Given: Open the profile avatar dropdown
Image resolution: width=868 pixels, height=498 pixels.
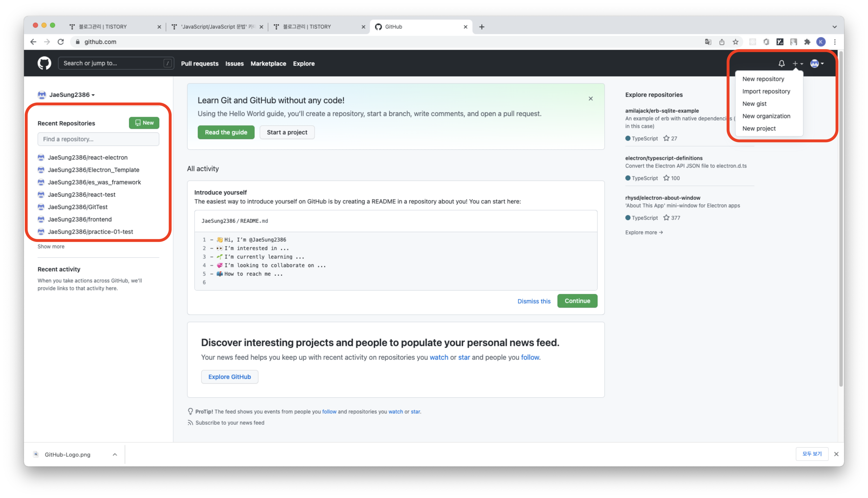Looking at the screenshot, I should point(817,63).
